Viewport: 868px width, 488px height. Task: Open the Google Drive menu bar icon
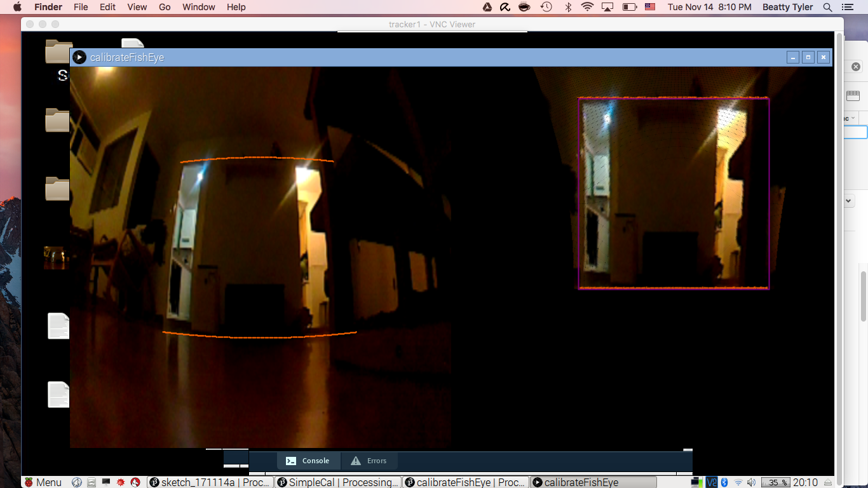(487, 7)
